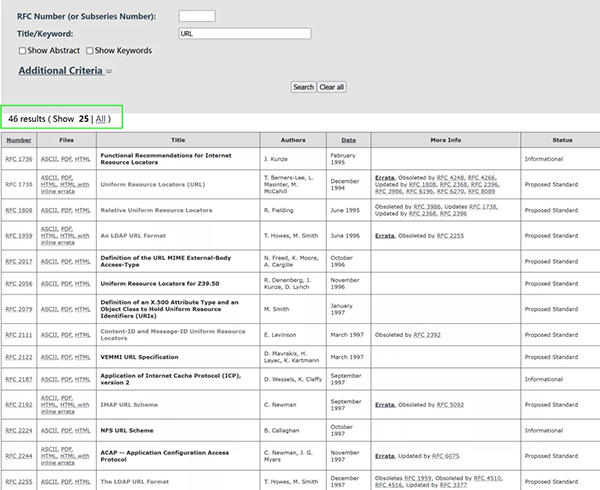Open the RFC 2244 link
Viewport: 600px width, 490px height.
[19, 456]
